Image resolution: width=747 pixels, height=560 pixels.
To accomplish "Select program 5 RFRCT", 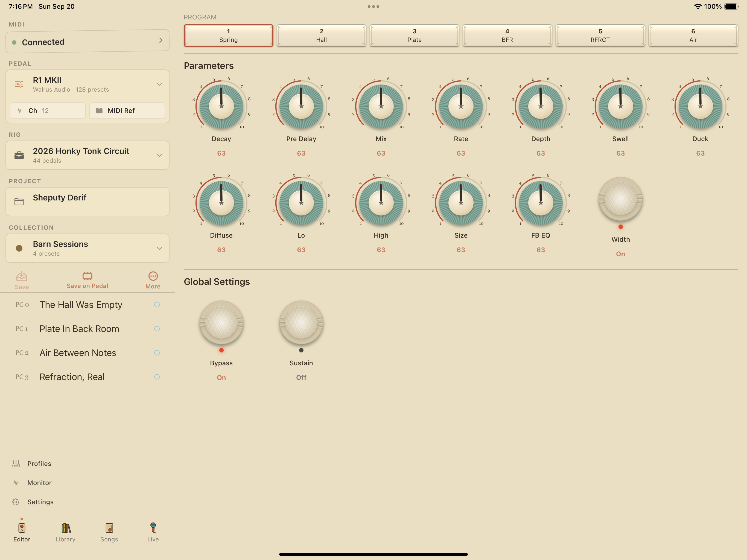I will coord(600,36).
